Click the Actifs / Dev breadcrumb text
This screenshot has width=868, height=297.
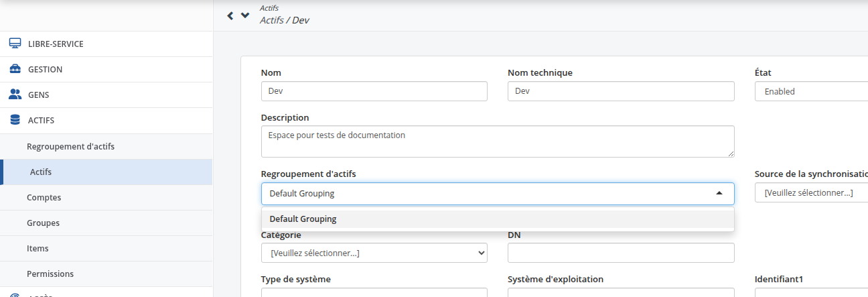pyautogui.click(x=284, y=20)
